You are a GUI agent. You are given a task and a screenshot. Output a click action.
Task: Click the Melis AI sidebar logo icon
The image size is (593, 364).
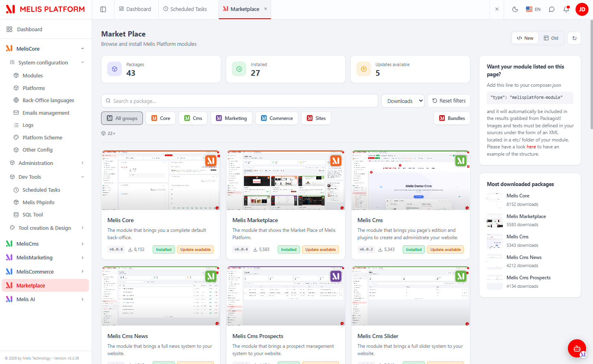(9, 299)
